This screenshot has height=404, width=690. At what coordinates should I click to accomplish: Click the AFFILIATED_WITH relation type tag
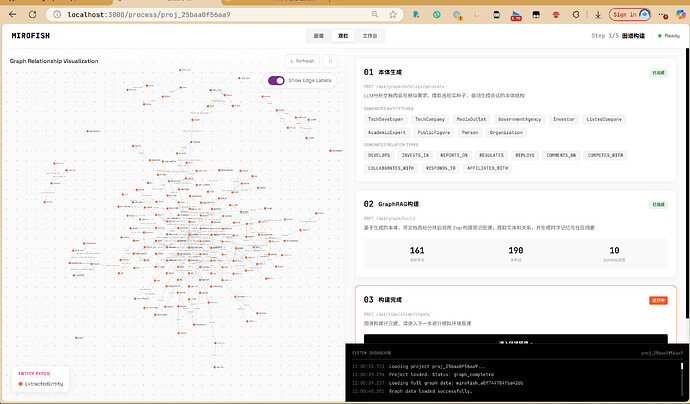point(488,168)
